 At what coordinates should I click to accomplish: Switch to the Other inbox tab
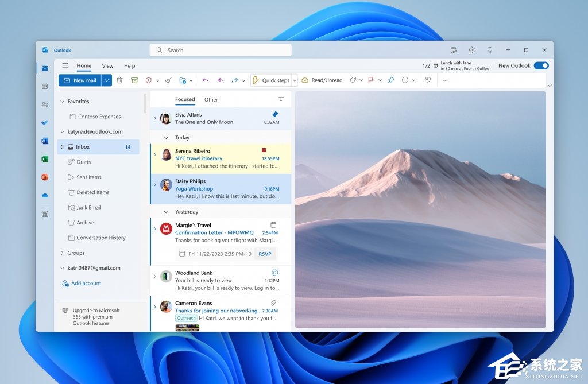coord(211,100)
